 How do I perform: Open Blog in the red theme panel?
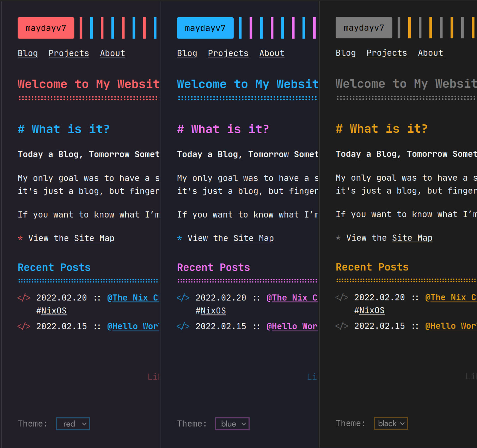point(28,53)
